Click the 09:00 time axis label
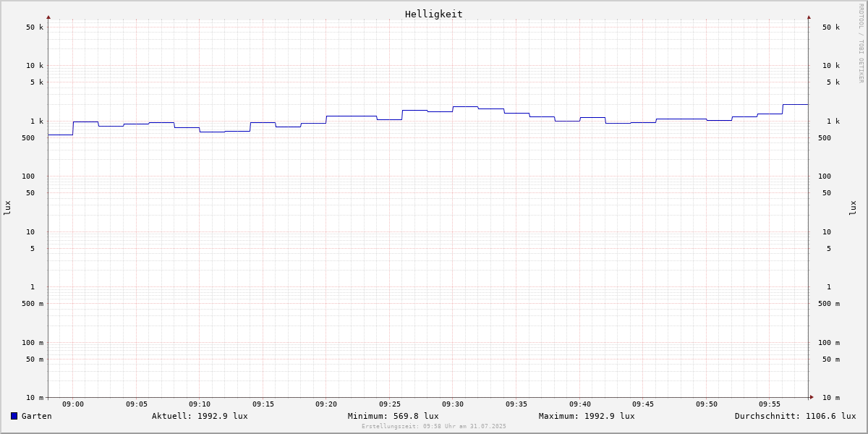The height and width of the screenshot is (434, 868). click(73, 404)
